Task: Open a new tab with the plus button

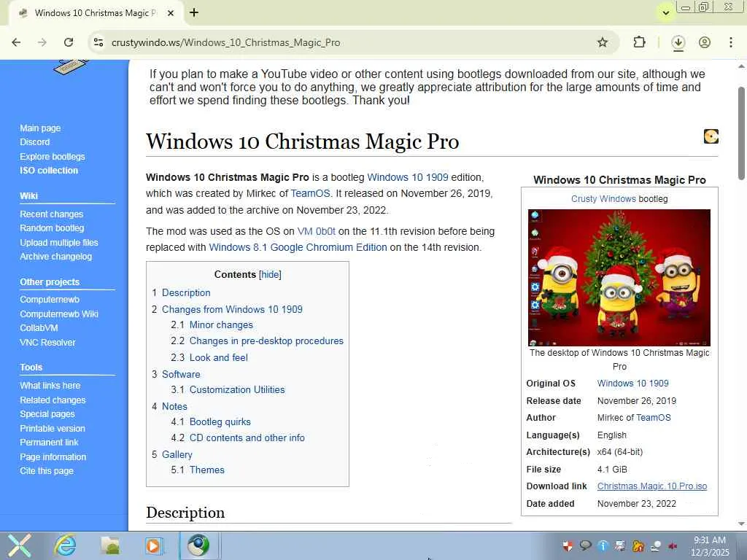Action: click(x=194, y=12)
